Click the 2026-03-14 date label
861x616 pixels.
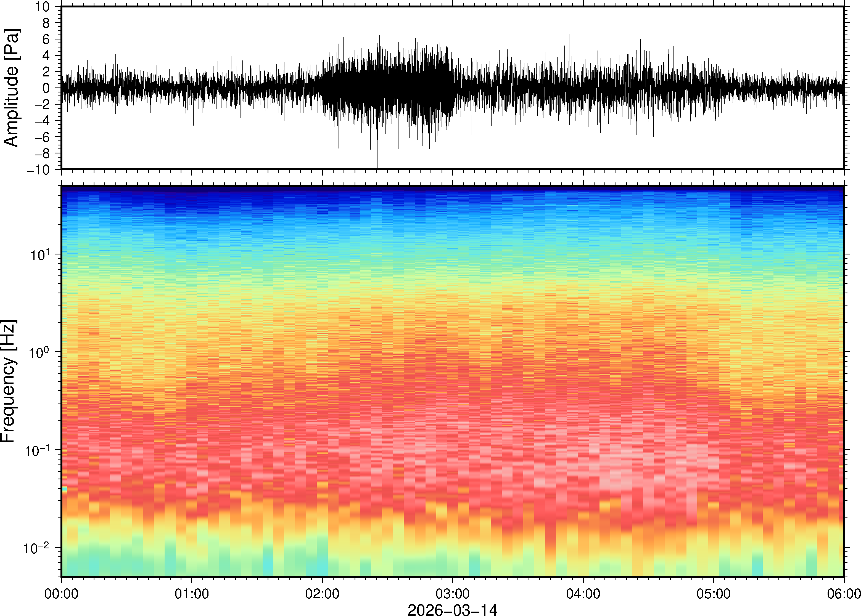click(452, 610)
